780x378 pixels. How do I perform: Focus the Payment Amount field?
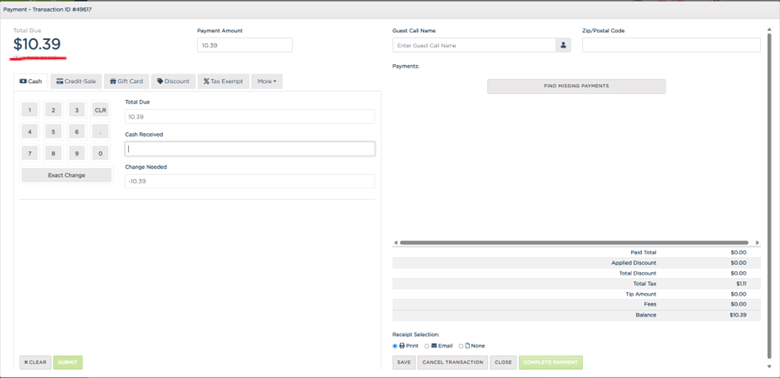click(245, 45)
